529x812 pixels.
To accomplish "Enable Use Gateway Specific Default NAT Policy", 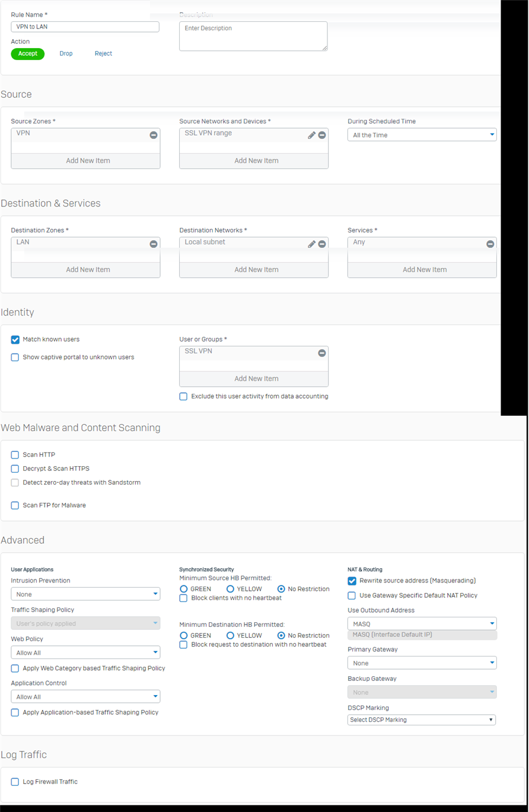I will click(x=352, y=596).
